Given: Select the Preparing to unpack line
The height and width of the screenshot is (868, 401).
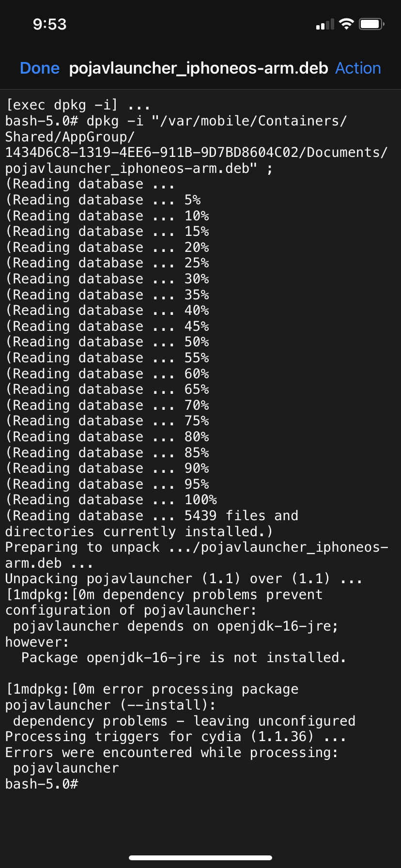Looking at the screenshot, I should tap(194, 547).
